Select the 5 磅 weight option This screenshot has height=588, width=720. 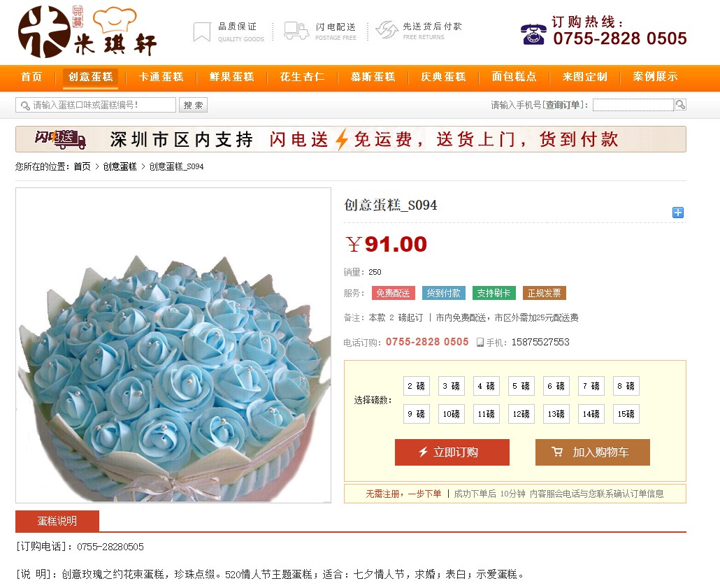pos(521,386)
